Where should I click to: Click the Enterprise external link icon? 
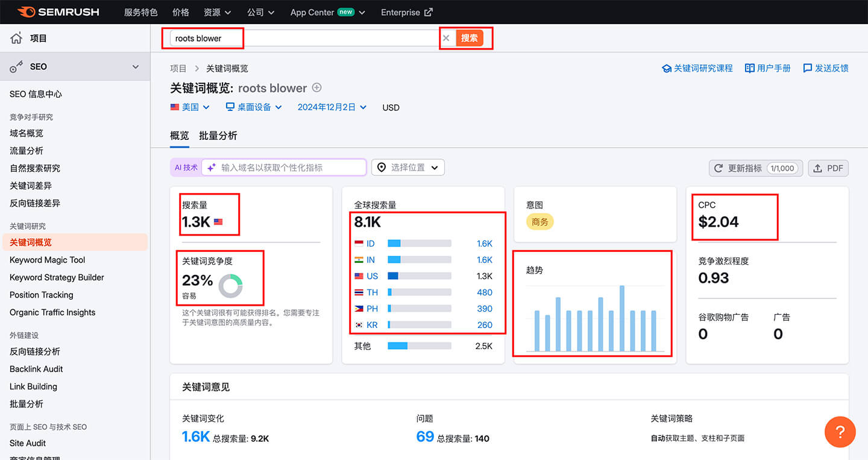pyautogui.click(x=429, y=12)
